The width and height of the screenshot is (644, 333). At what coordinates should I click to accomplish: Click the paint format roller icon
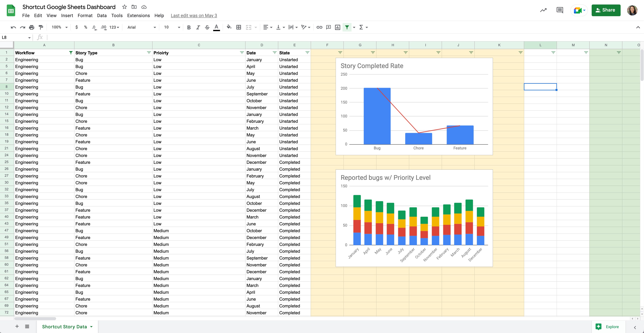pos(41,27)
